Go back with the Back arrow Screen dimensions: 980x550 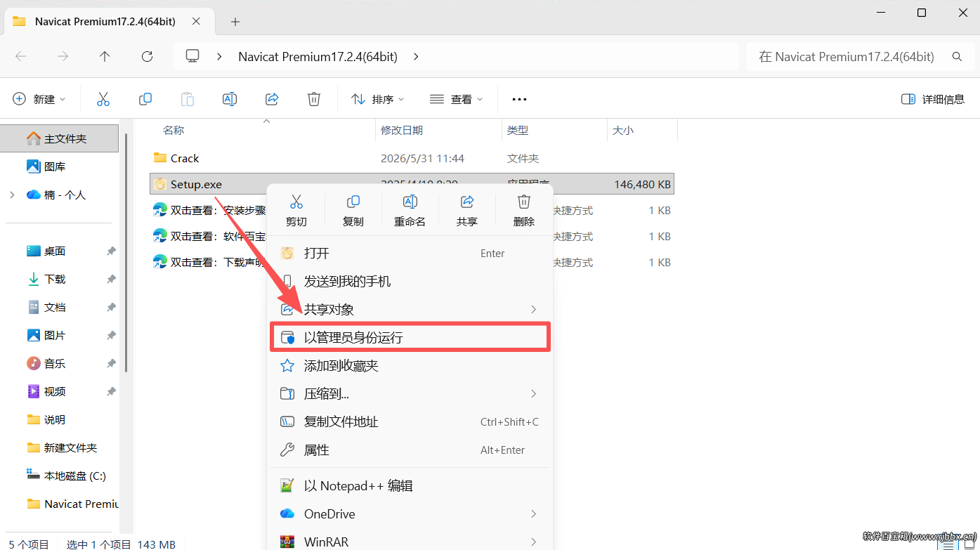point(21,57)
